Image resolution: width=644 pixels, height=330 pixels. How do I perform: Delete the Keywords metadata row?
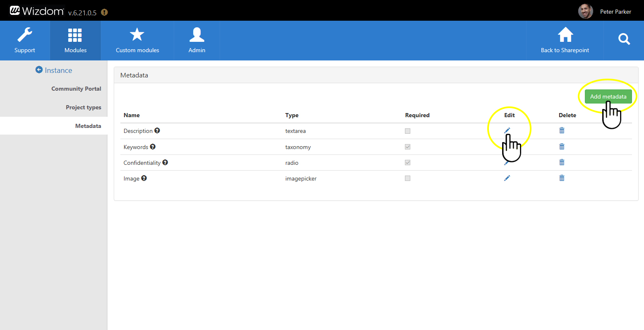[562, 147]
